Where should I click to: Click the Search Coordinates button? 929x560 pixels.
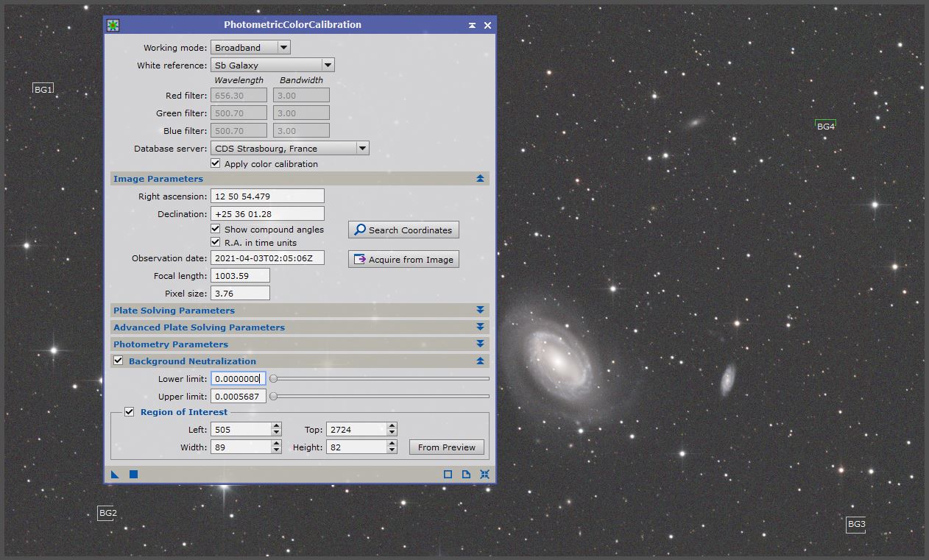403,229
